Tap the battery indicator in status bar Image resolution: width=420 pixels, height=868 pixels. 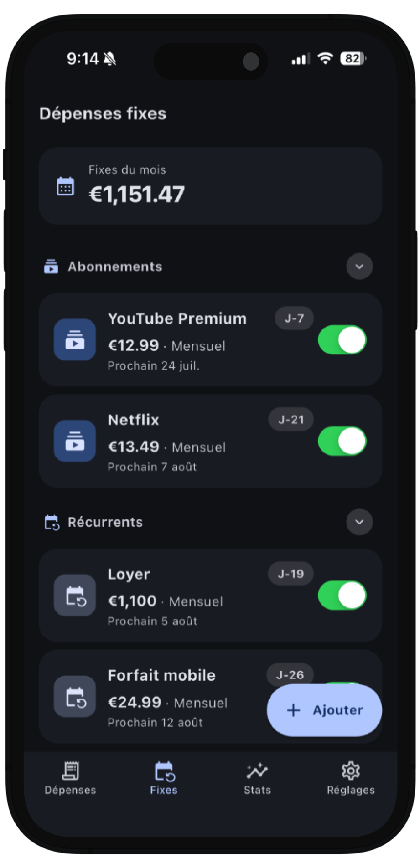click(x=353, y=58)
